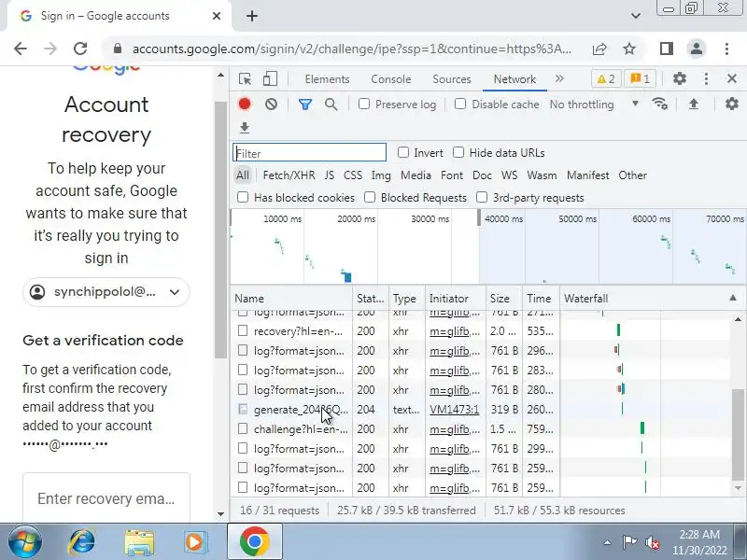This screenshot has width=747, height=560.
Task: Open Windows Start menu
Action: pos(24,541)
